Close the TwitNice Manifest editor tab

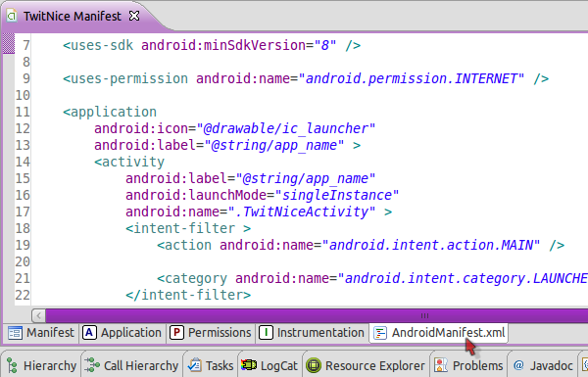[x=134, y=16]
